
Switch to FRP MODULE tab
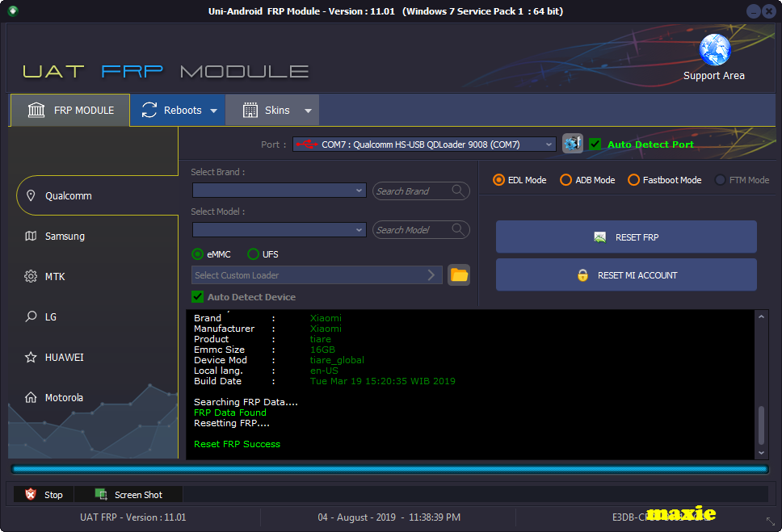tap(70, 110)
